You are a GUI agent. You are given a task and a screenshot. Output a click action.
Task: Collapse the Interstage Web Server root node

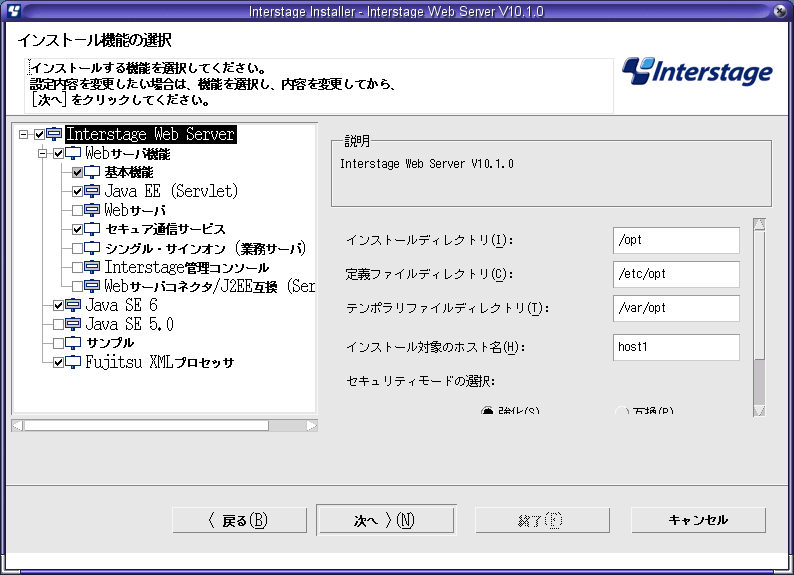point(23,134)
